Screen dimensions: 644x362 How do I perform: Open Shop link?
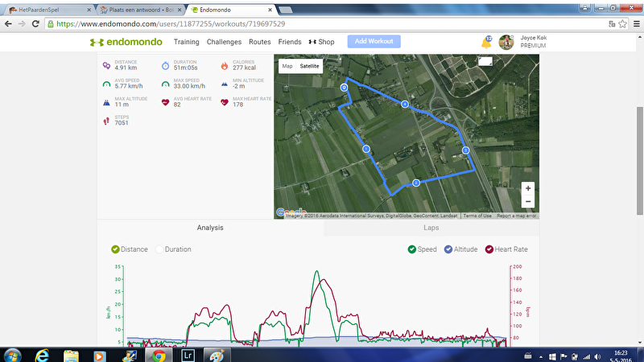pos(321,42)
